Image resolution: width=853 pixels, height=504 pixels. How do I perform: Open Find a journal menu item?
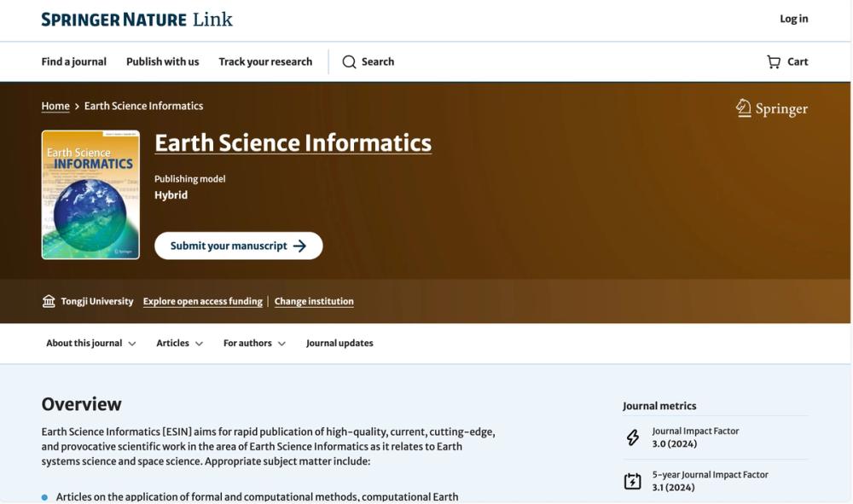pyautogui.click(x=74, y=62)
